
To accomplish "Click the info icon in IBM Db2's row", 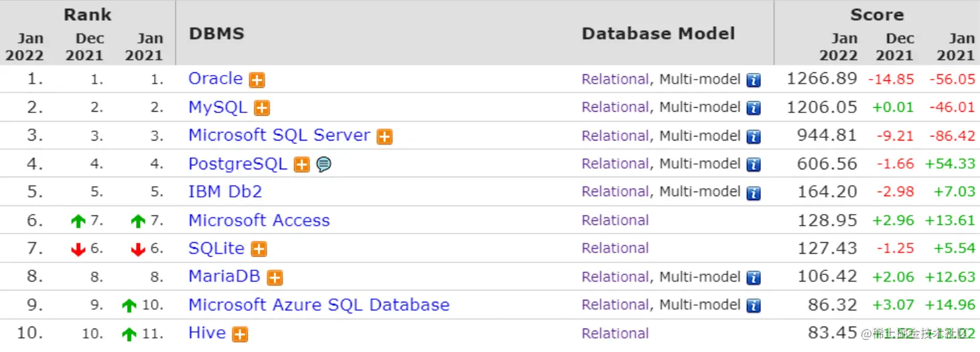I will pos(754,193).
